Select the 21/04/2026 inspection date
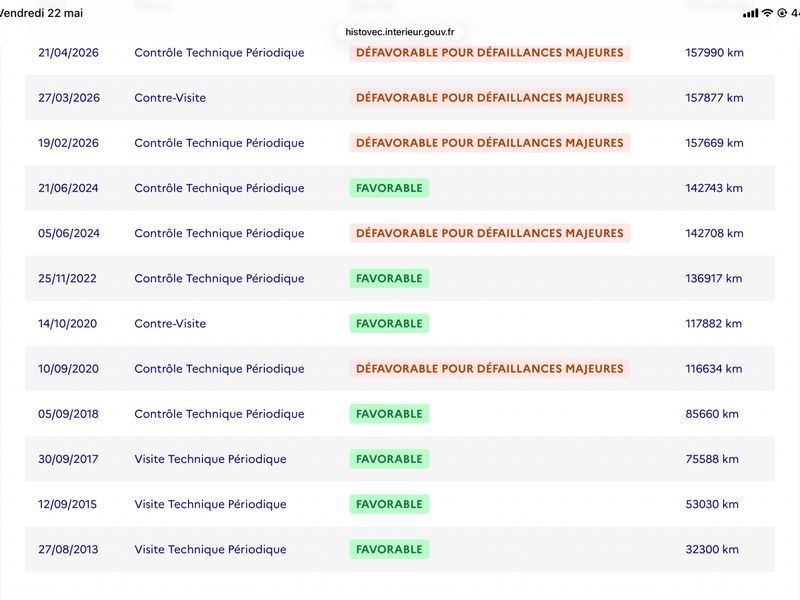The image size is (800, 600). pyautogui.click(x=68, y=53)
